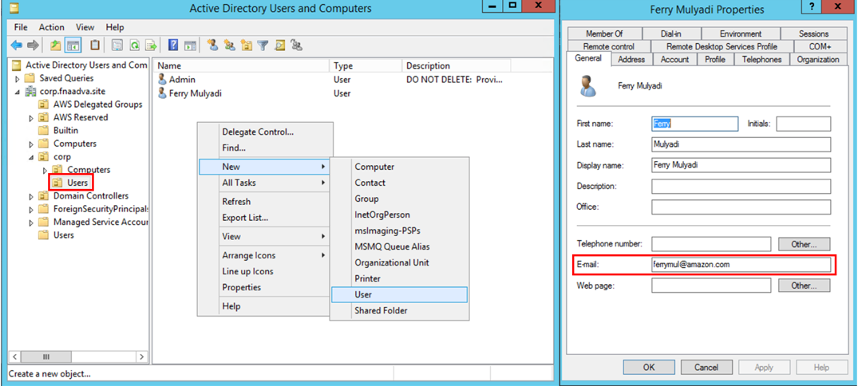Click in the E-mail field
The height and width of the screenshot is (387, 858).
coord(741,264)
